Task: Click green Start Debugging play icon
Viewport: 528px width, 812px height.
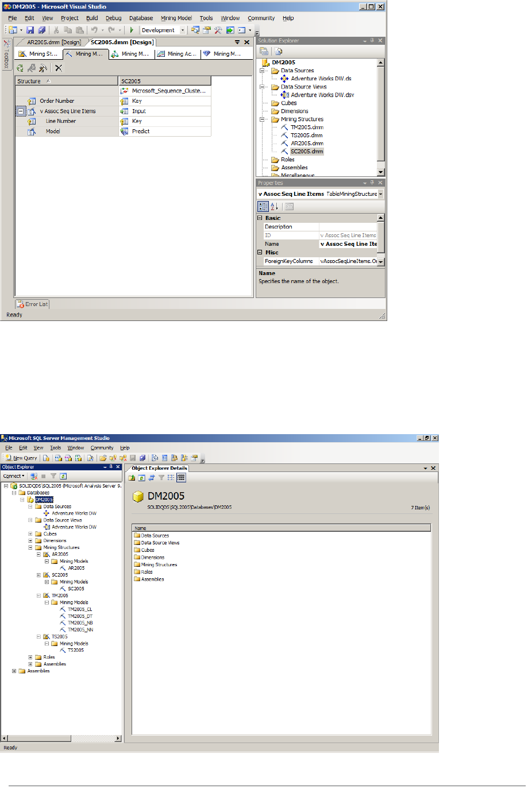Action: click(132, 30)
